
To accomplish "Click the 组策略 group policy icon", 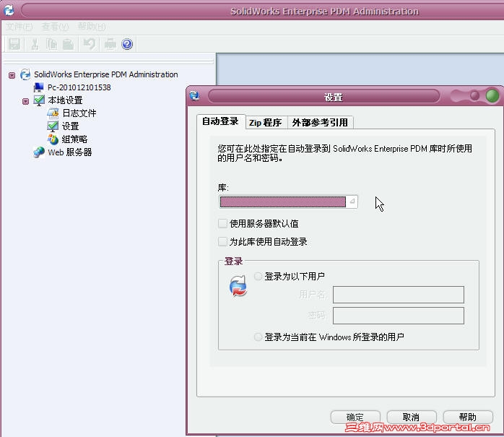I will [x=53, y=139].
